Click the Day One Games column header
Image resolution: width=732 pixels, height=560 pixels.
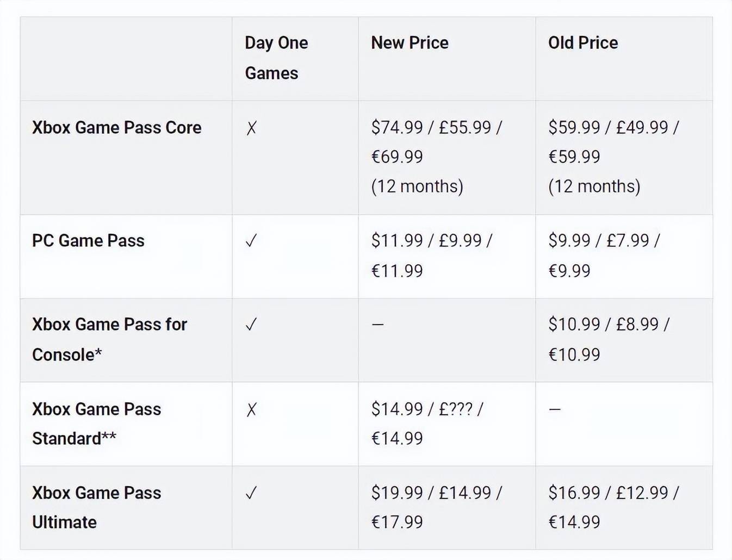coord(276,58)
